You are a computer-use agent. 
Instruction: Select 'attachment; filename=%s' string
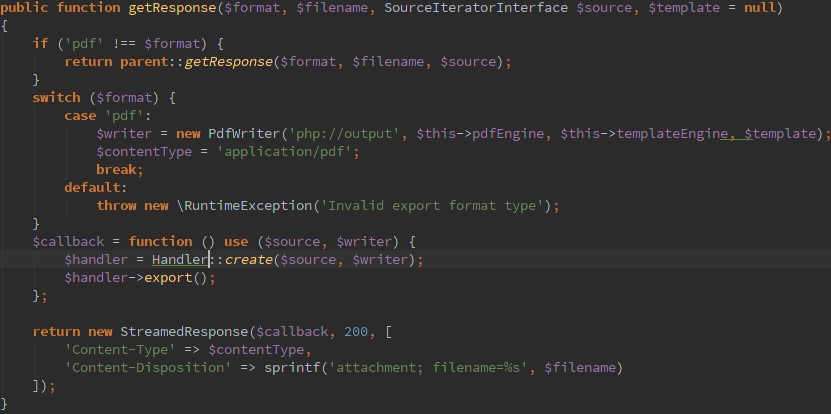428,368
